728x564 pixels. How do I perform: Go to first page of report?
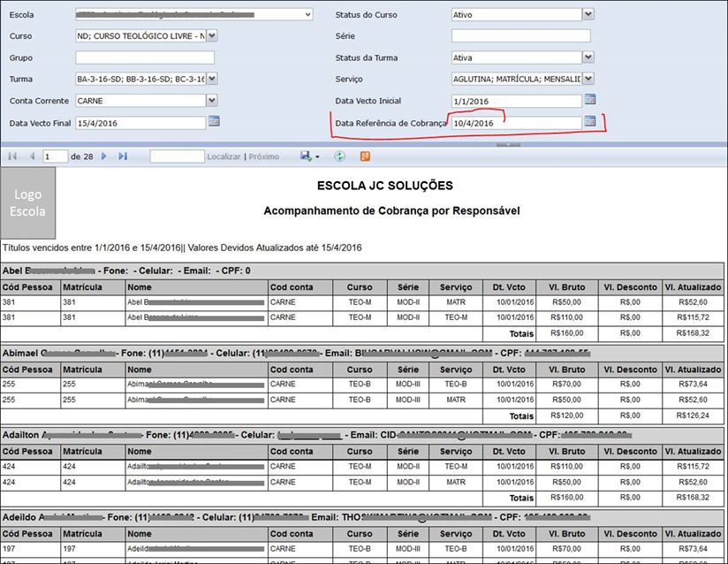[12, 156]
